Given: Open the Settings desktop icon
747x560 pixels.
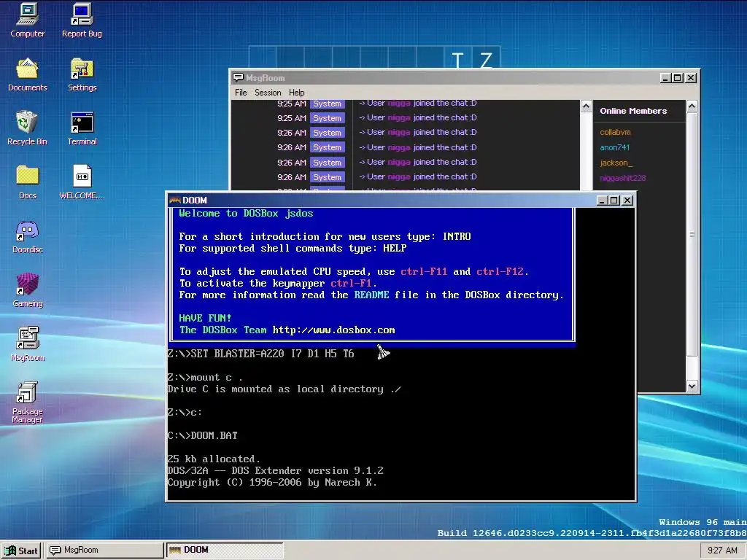Looking at the screenshot, I should [x=82, y=74].
